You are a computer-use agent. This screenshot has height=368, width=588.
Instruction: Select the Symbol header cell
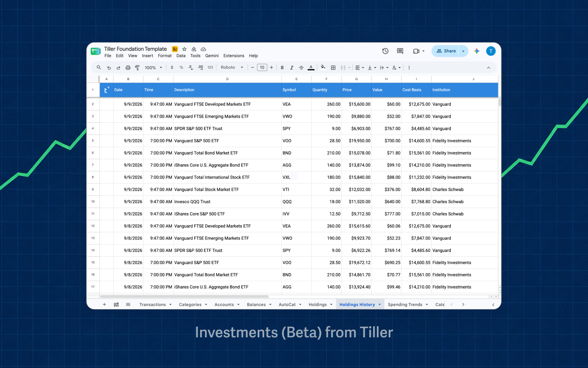[296, 90]
